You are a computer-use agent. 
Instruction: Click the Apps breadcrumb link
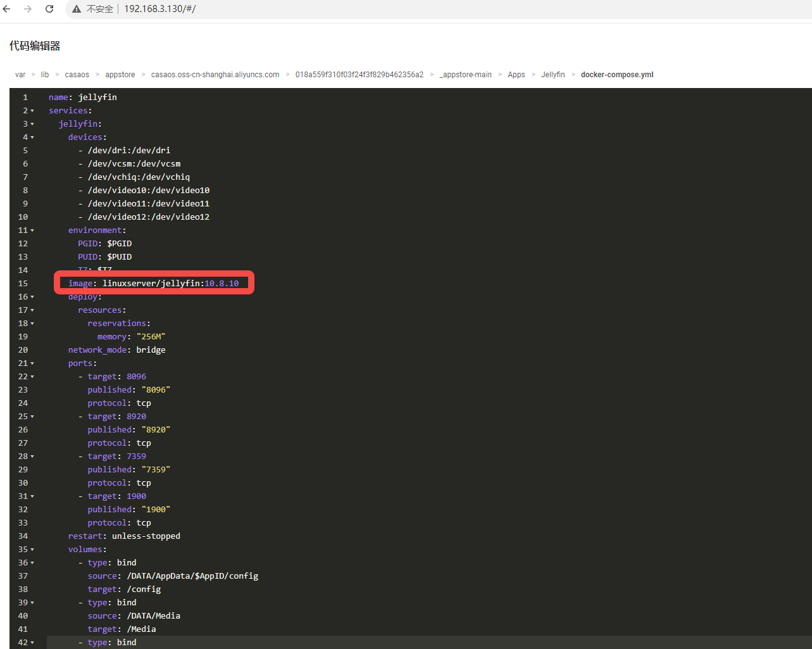tap(516, 74)
